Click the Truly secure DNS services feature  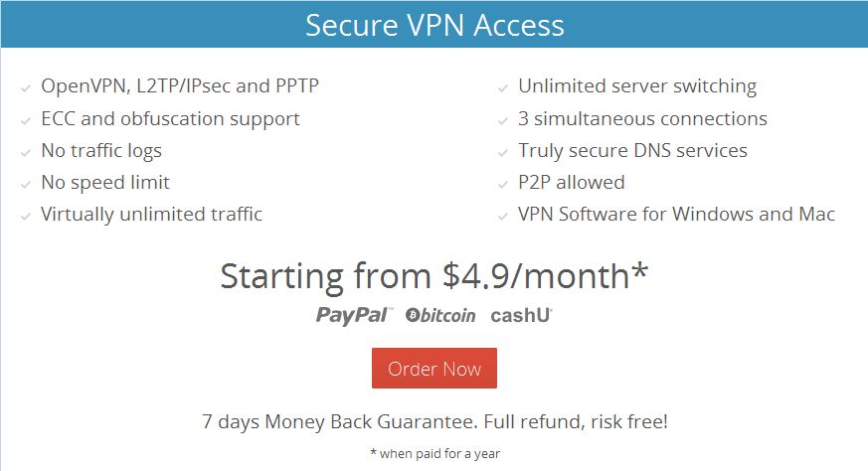[x=632, y=151]
